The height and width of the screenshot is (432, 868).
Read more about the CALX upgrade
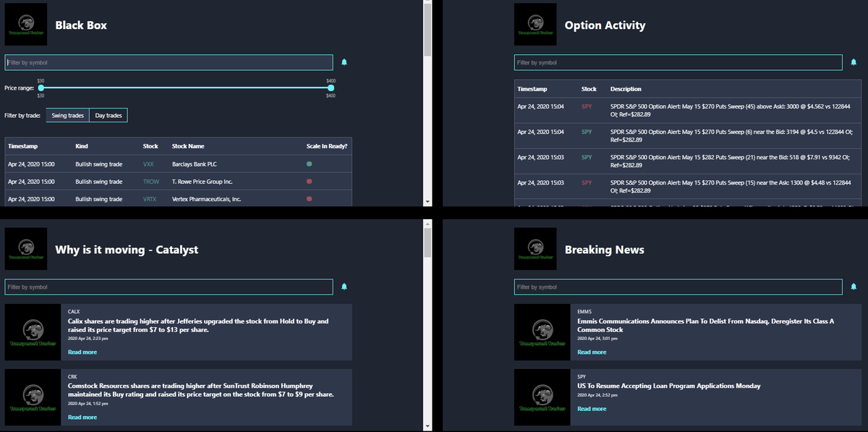click(82, 352)
